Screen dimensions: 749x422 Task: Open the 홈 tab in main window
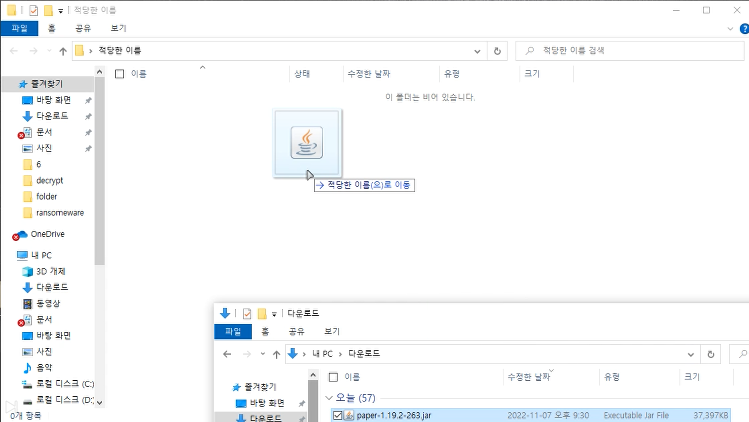(x=52, y=28)
